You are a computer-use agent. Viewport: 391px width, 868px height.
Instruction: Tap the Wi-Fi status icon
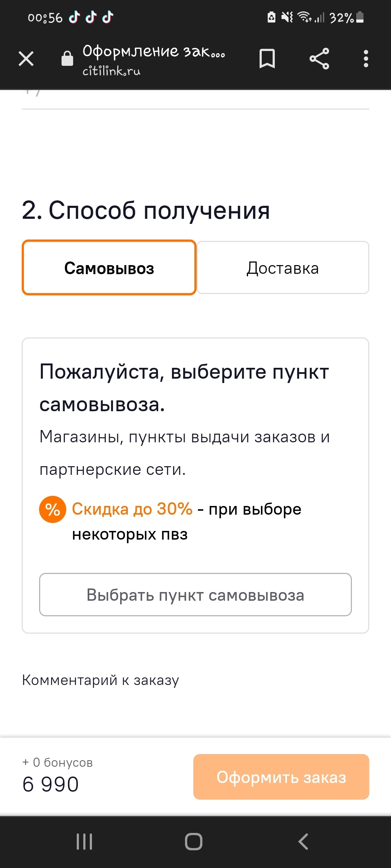[x=304, y=17]
